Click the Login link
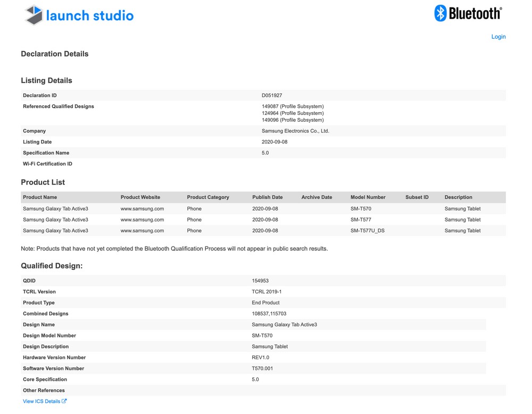This screenshot has width=532, height=414. click(x=498, y=37)
